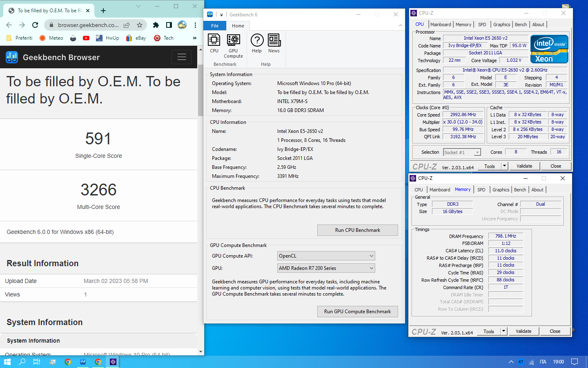Open the eBay bookmark
This screenshot has height=368, width=588.
[136, 38]
